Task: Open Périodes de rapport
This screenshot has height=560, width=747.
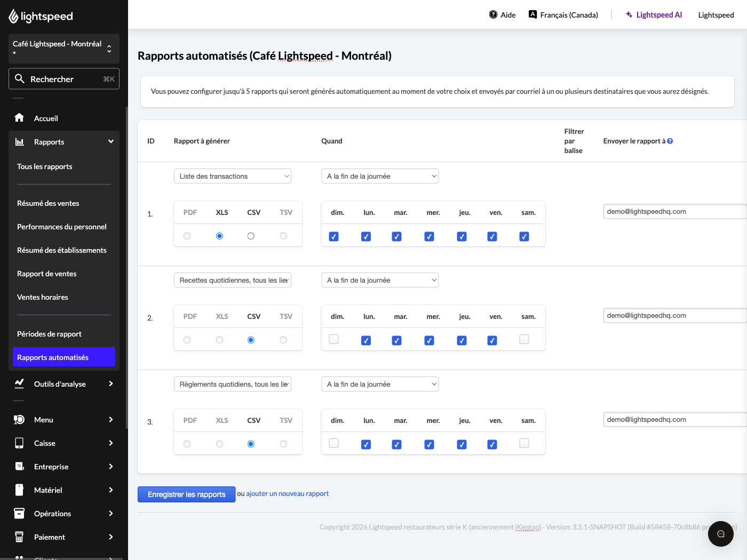Action: point(50,334)
